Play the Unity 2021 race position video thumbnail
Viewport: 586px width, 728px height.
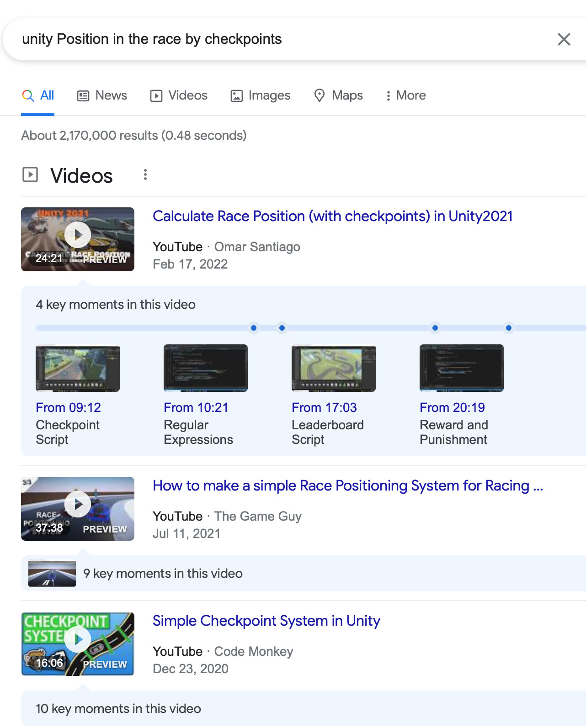coord(78,239)
